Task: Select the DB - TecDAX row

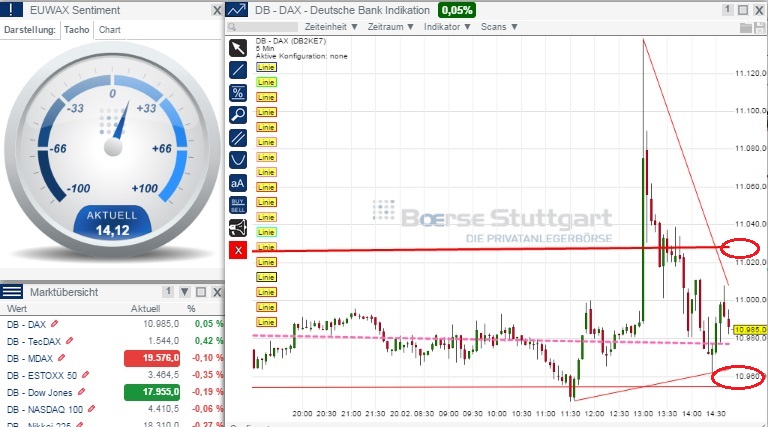Action: [112, 341]
